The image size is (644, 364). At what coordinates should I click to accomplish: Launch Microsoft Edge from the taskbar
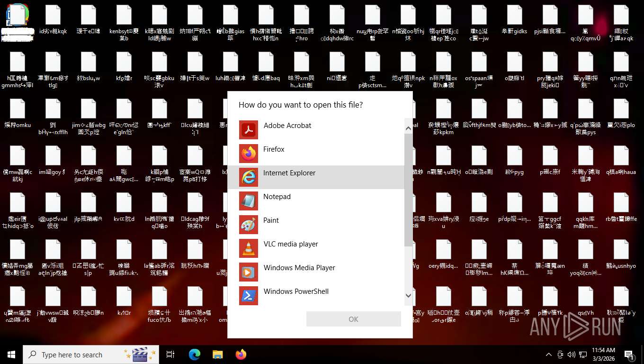point(195,355)
